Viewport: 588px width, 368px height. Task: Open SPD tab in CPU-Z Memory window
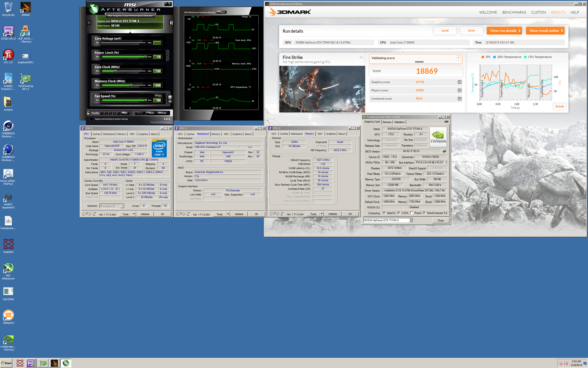[320, 134]
